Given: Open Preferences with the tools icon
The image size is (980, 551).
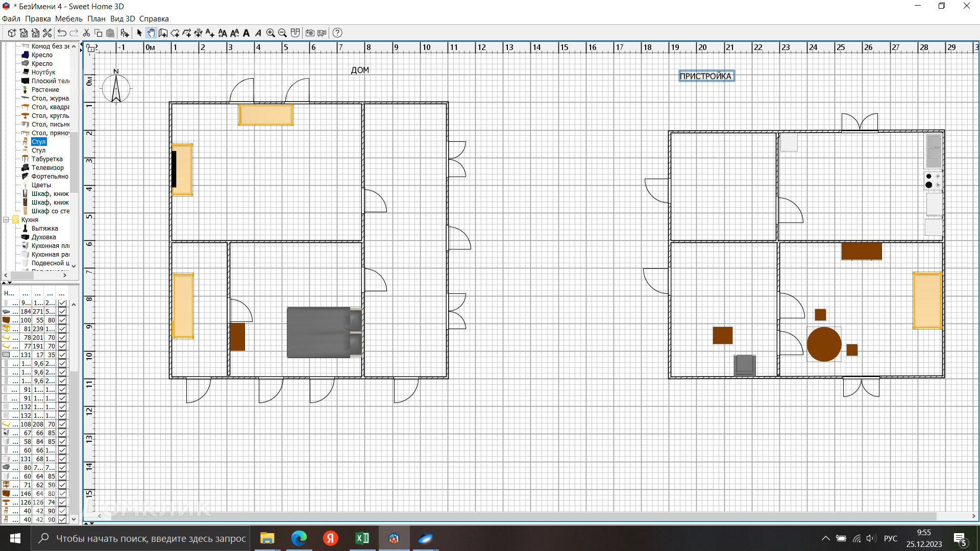Looking at the screenshot, I should 47,33.
